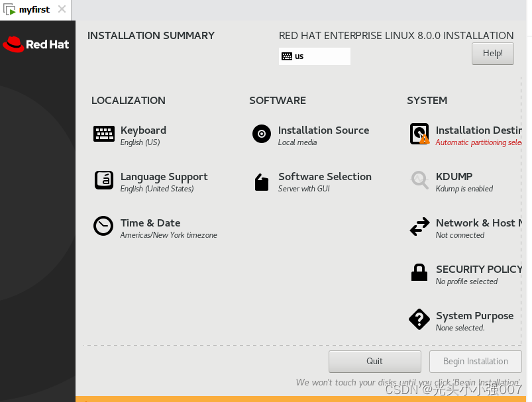532x402 pixels.
Task: Click 'Local media' text
Action: [x=297, y=142]
